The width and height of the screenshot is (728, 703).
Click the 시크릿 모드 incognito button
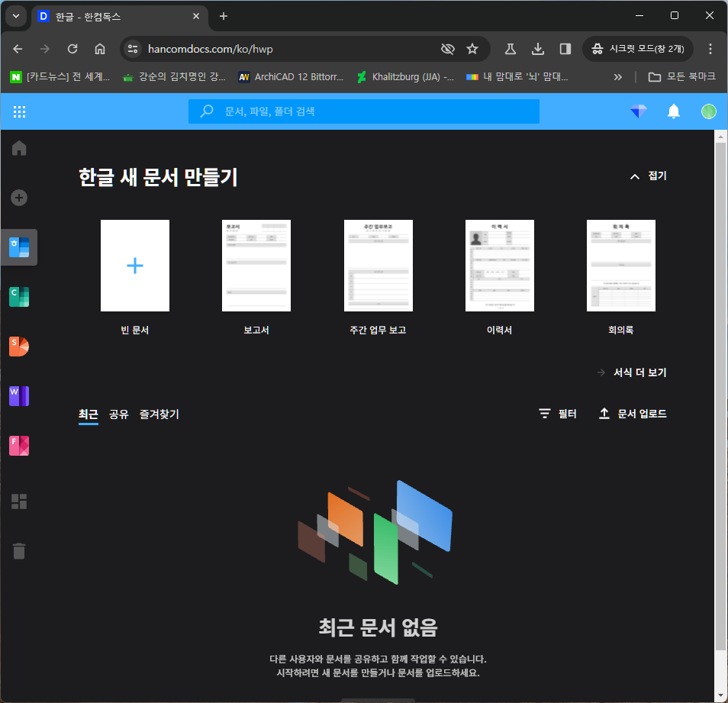[637, 49]
